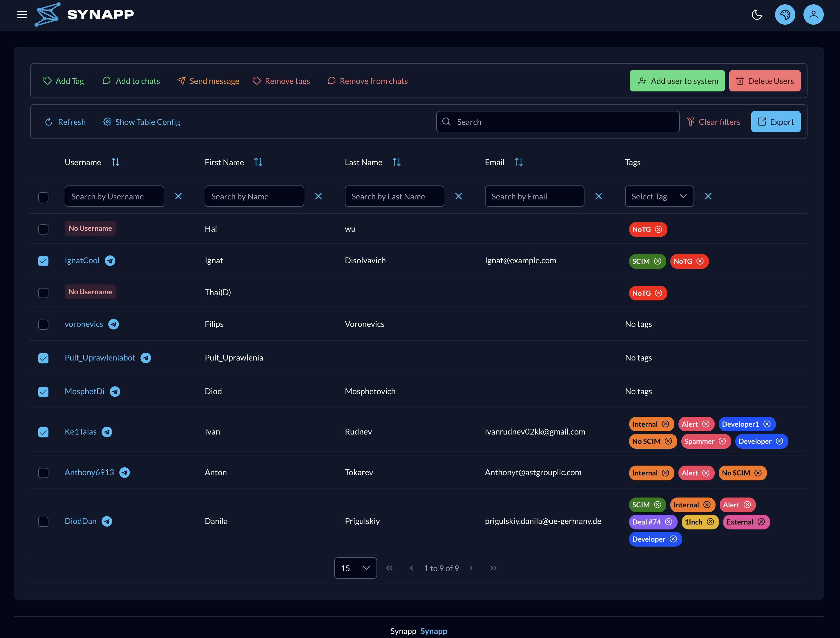Screen dimensions: 840x638
Task: Uncheck the MosphetDi row checkbox
Action: tap(43, 392)
